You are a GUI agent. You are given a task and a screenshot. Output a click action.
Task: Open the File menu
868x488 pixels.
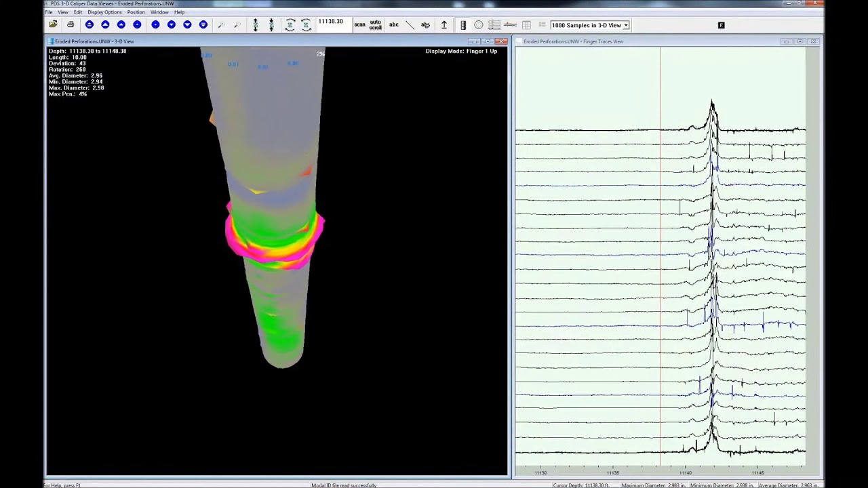point(49,12)
